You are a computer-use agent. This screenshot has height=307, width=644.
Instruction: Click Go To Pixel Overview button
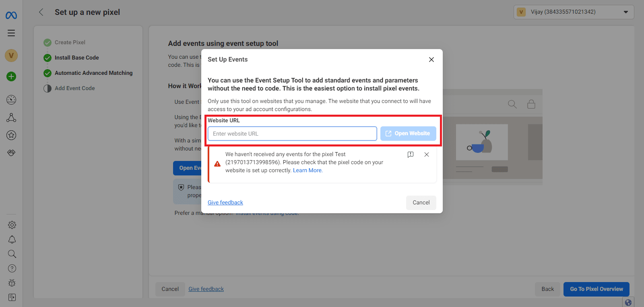tap(597, 289)
